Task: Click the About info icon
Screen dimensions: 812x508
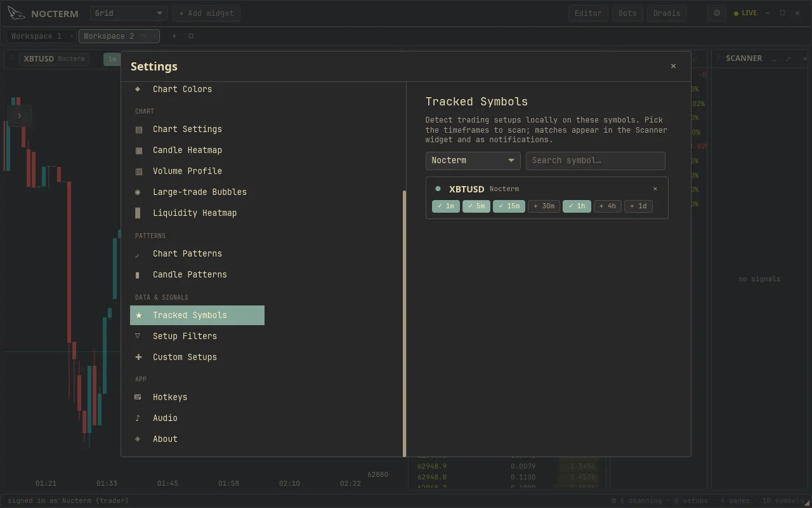Action: pyautogui.click(x=138, y=439)
